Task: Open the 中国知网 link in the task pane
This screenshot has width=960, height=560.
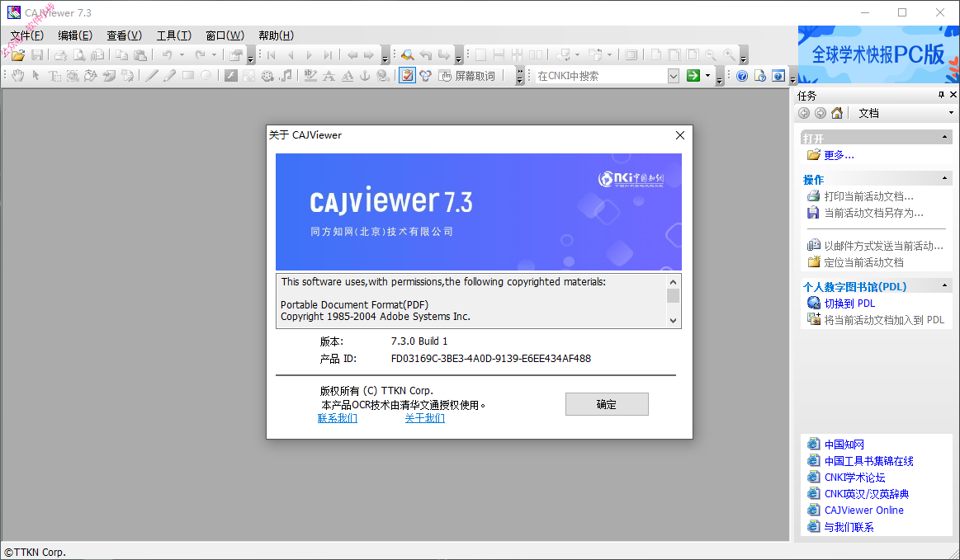Action: pos(844,445)
